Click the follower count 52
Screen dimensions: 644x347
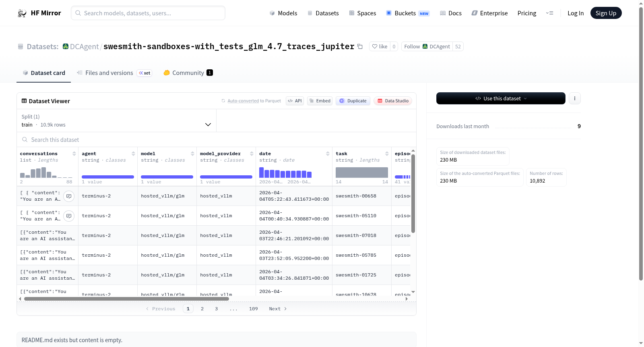[x=458, y=47]
